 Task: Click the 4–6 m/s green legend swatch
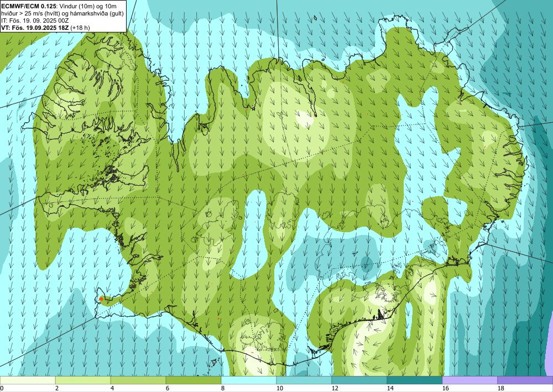coord(138,380)
